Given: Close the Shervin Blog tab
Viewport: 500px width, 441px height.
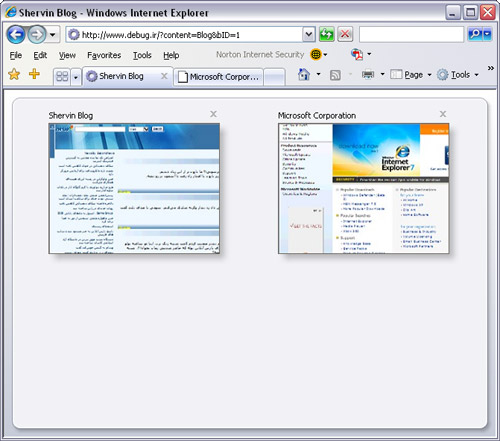Looking at the screenshot, I should [164, 76].
